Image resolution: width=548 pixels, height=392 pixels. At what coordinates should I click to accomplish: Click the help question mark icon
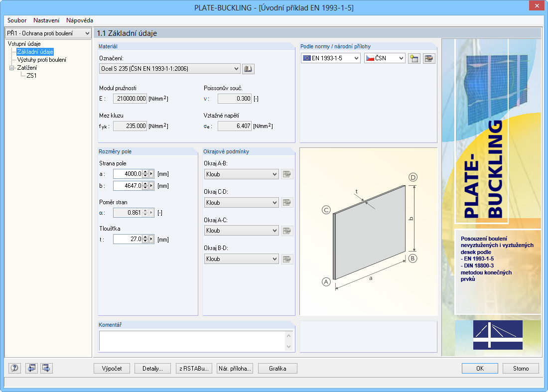click(14, 368)
